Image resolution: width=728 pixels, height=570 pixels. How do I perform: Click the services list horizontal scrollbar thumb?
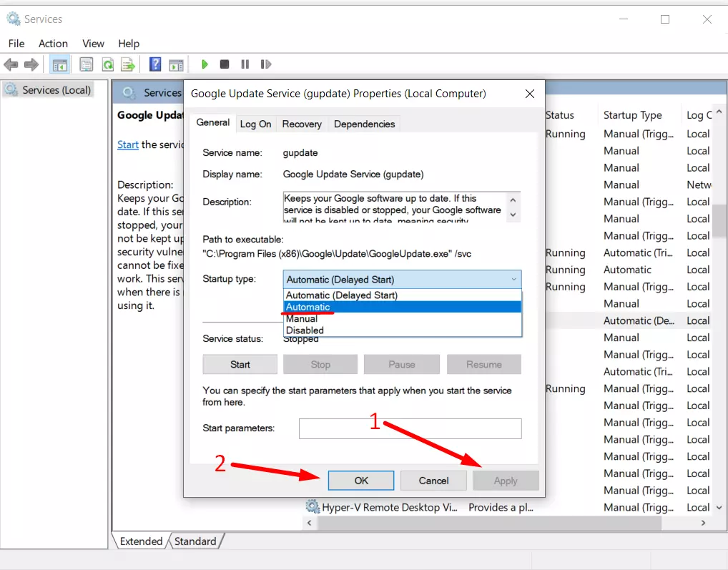[x=489, y=523]
